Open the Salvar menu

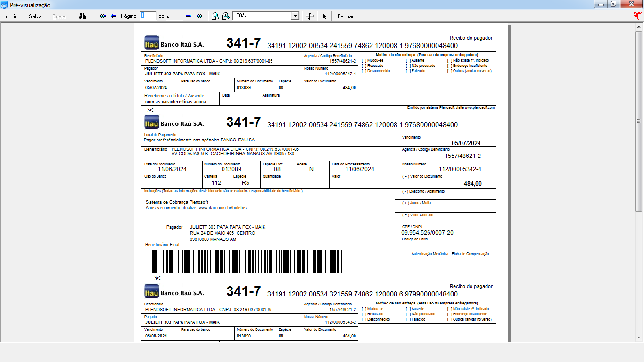coord(36,16)
